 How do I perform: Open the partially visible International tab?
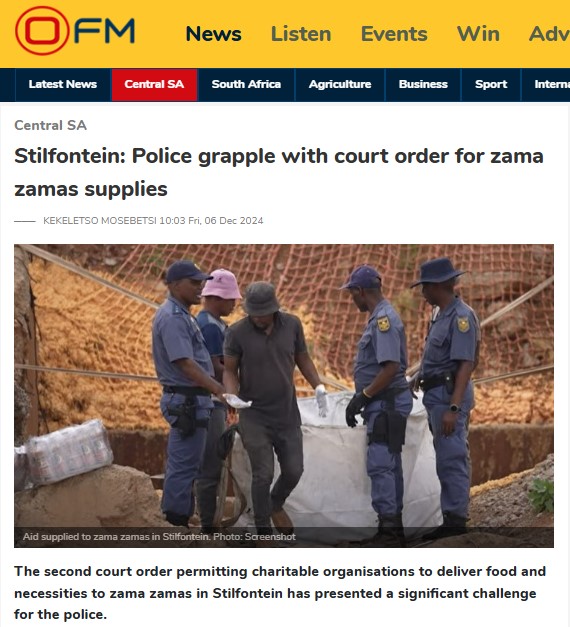coord(546,84)
